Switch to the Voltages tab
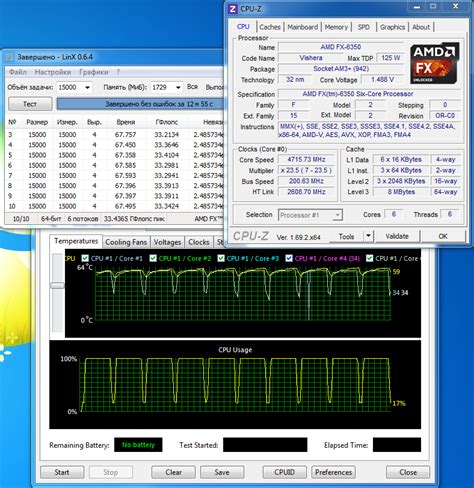 click(x=167, y=242)
